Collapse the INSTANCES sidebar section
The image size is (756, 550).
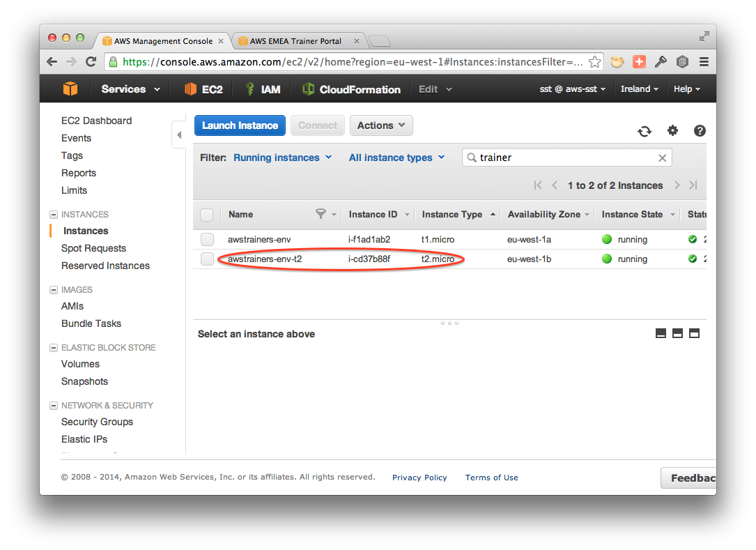54,214
